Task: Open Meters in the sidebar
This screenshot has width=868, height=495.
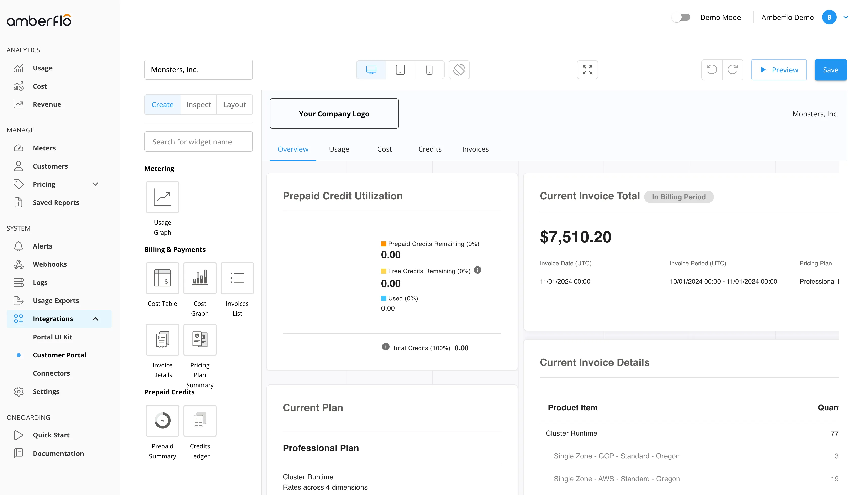Action: 44,148
